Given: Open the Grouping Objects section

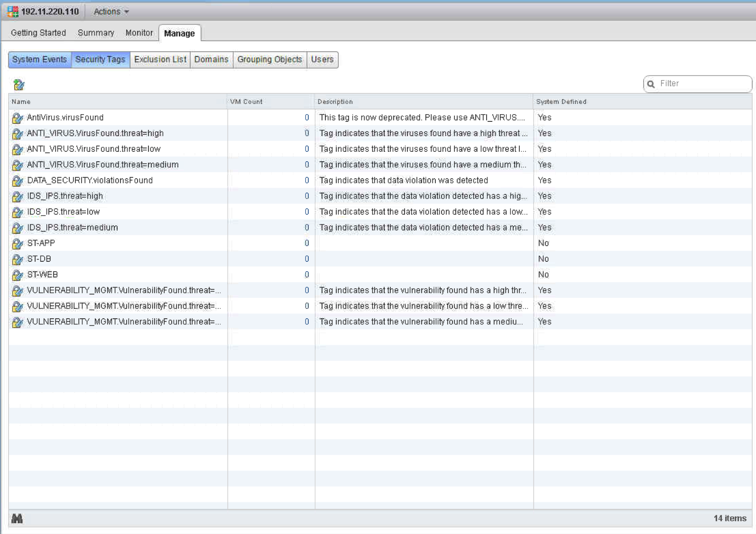Looking at the screenshot, I should point(269,60).
